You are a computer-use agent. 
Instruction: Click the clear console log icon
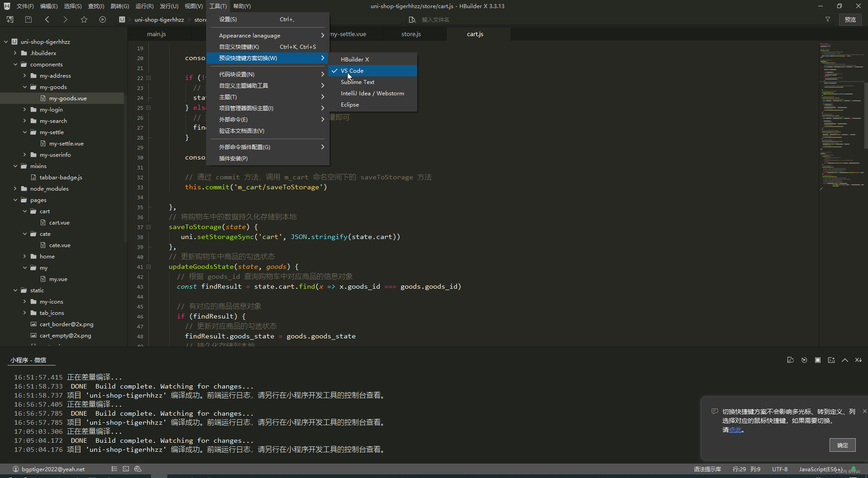click(x=858, y=360)
